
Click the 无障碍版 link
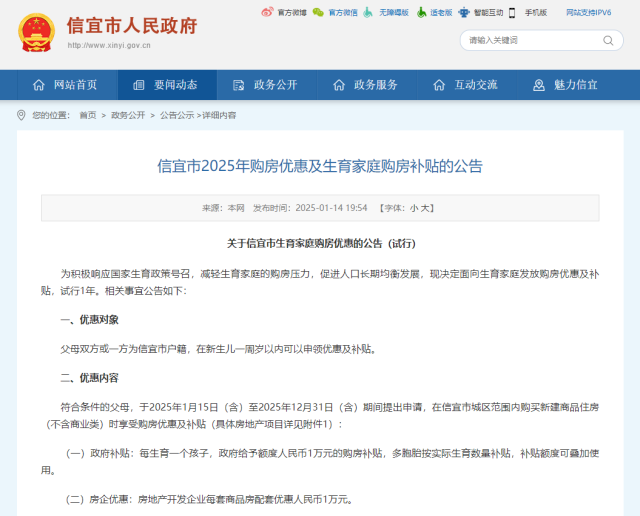click(x=394, y=13)
